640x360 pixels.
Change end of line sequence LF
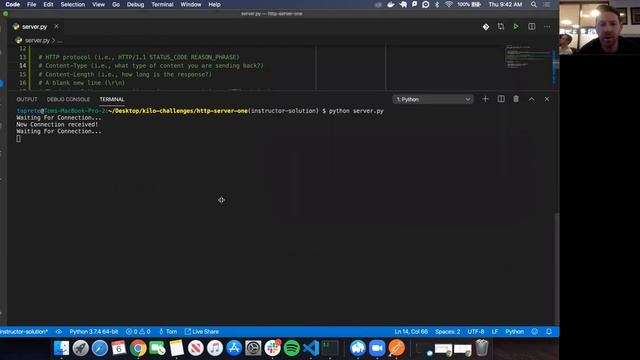click(x=495, y=331)
